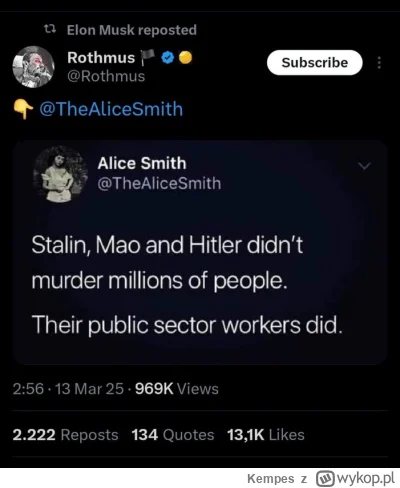This screenshot has width=400, height=488.
Task: Click the repost arrows icon beside Elon Musk
Action: click(x=50, y=30)
